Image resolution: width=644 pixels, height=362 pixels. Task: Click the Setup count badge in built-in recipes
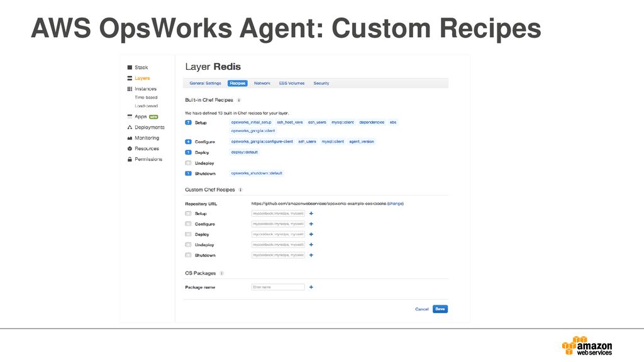pos(188,123)
